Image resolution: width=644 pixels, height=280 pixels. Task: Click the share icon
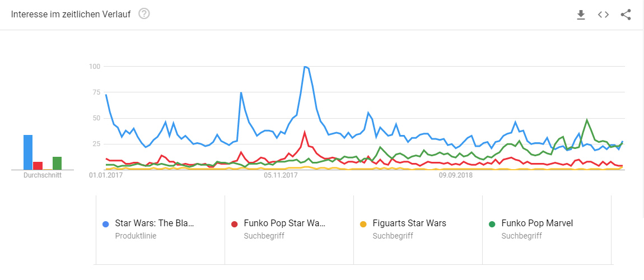626,15
